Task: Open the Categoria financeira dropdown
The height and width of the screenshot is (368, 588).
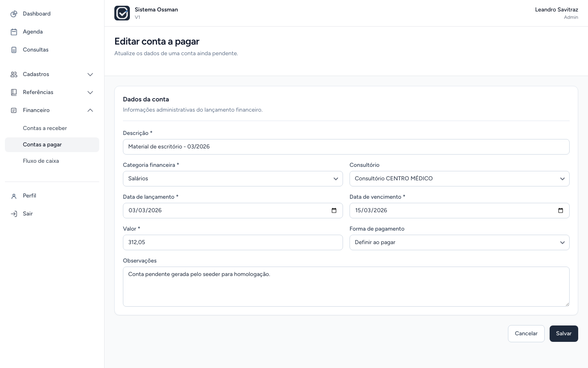Action: (x=233, y=179)
